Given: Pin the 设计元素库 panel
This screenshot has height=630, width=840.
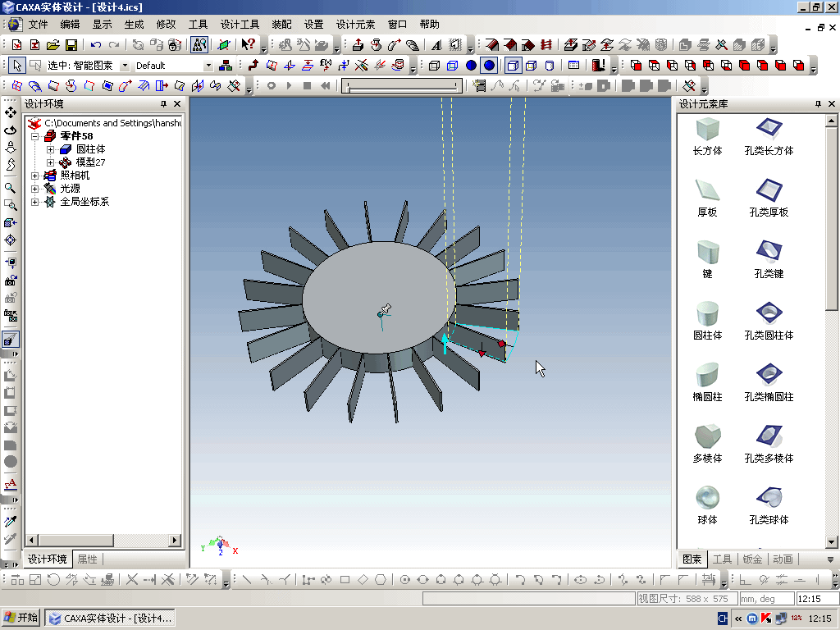Looking at the screenshot, I should tap(818, 104).
